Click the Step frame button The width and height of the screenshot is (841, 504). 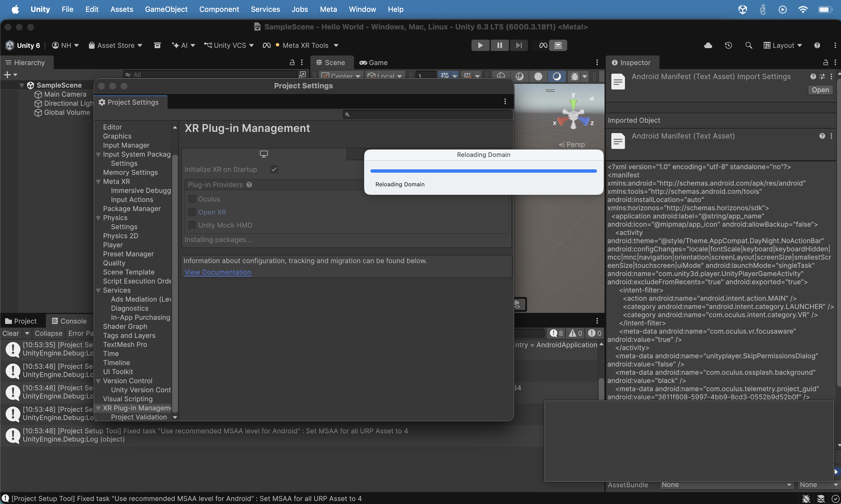(x=519, y=45)
